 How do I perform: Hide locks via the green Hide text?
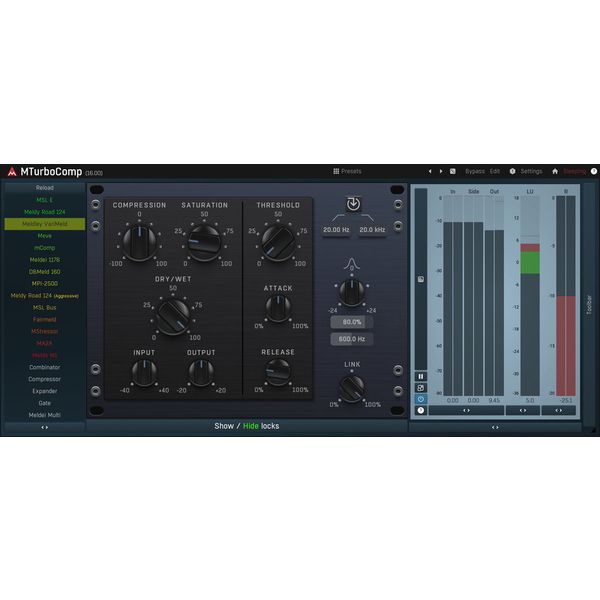(251, 426)
